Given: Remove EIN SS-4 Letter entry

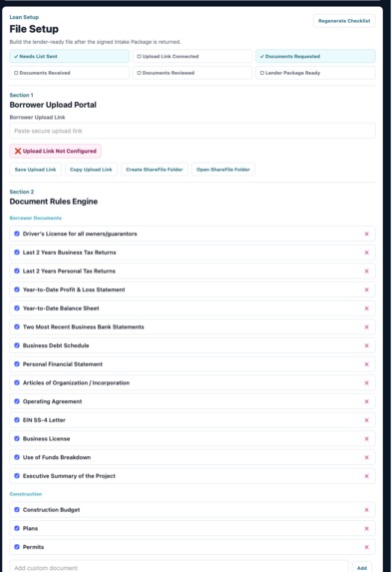Looking at the screenshot, I should coord(366,420).
